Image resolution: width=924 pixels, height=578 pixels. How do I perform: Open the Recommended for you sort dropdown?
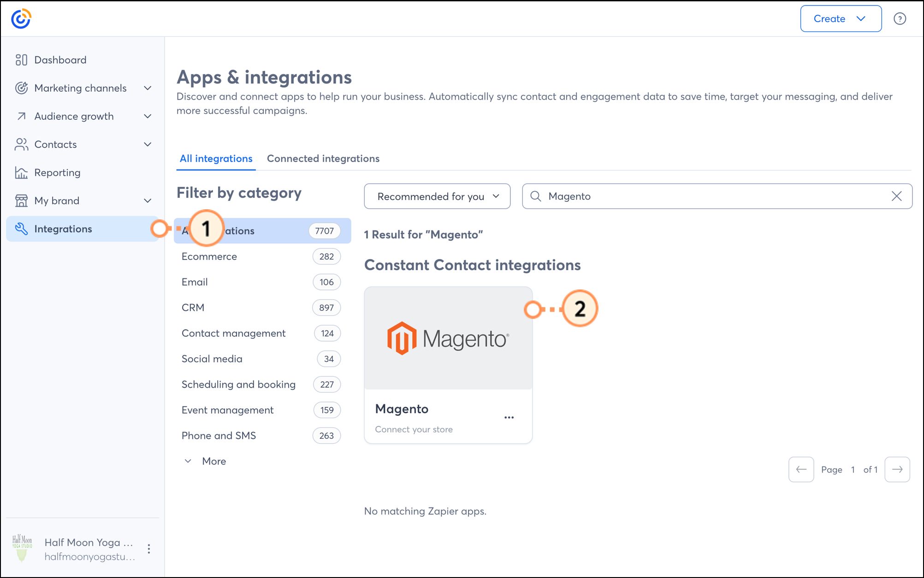coord(437,196)
